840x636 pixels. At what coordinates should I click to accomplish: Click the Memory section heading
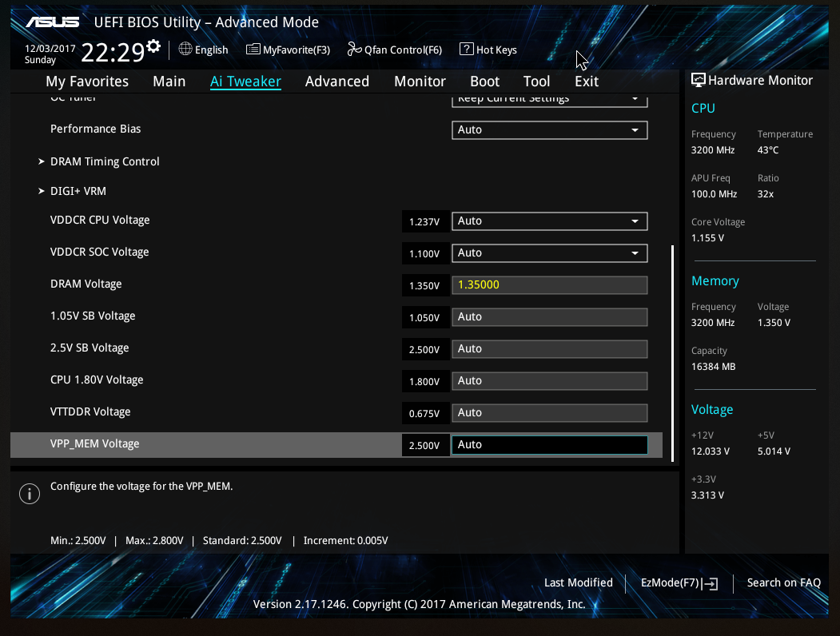click(715, 281)
